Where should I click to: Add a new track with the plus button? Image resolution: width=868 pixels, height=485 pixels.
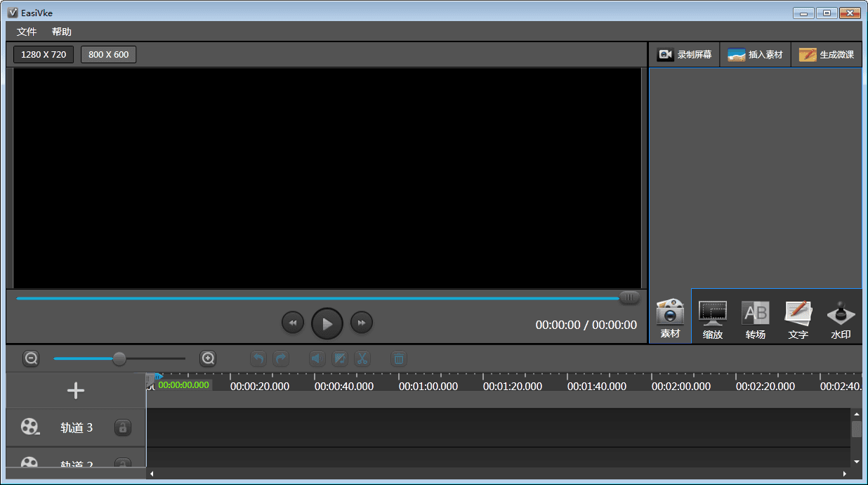(76, 391)
